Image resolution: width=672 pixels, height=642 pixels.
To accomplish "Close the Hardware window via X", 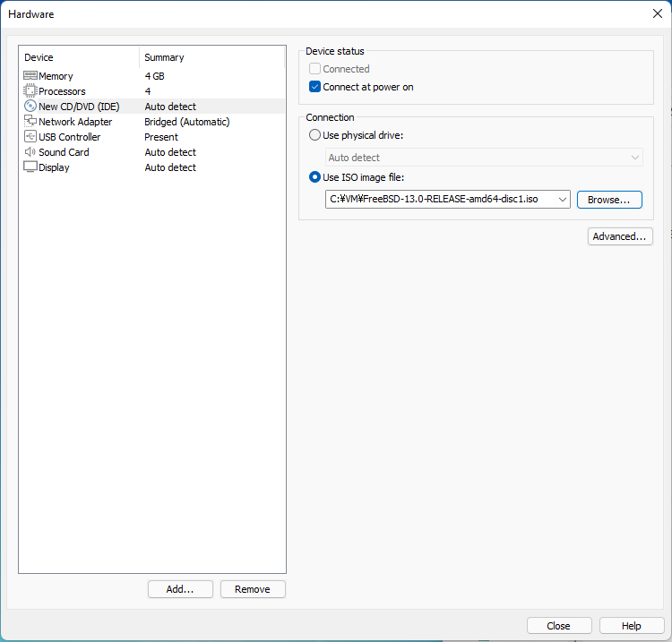I will (658, 13).
